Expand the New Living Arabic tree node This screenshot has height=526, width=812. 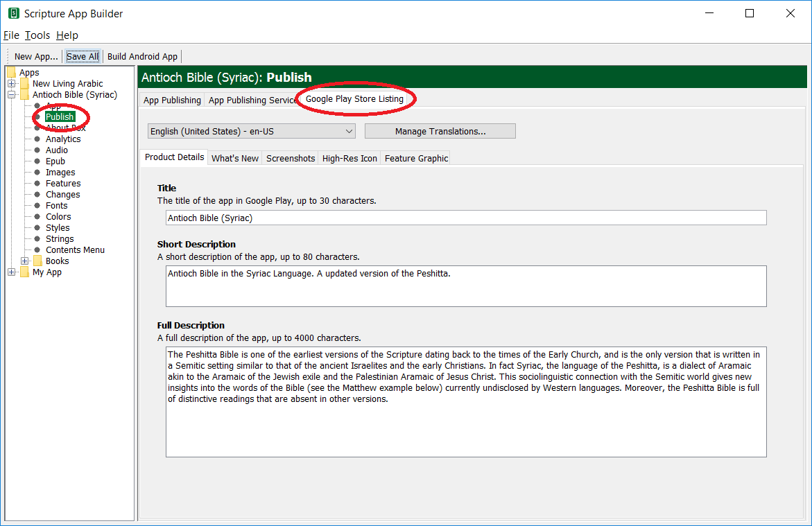click(12, 84)
